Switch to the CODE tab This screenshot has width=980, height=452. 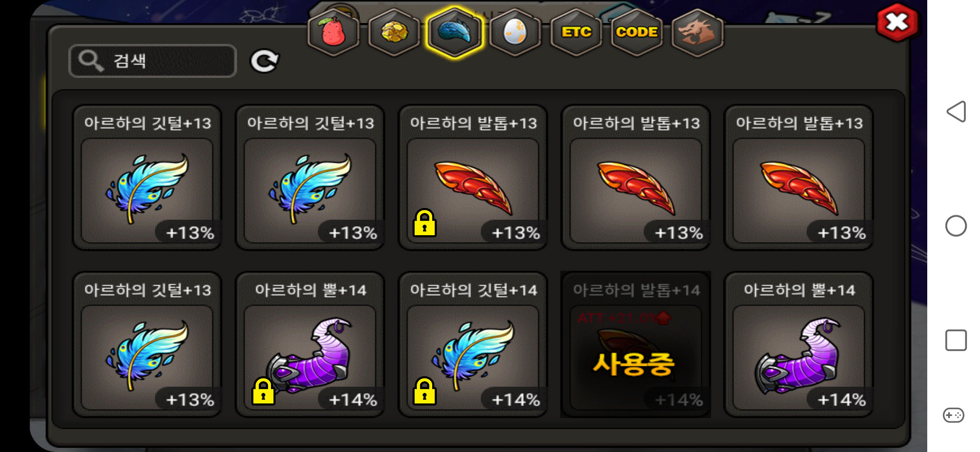(637, 33)
